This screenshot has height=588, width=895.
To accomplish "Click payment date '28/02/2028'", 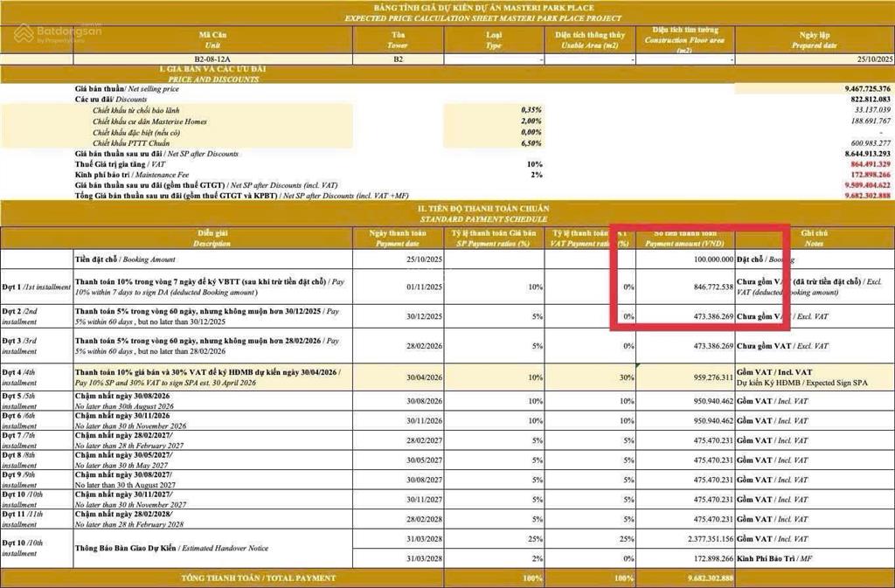I will tap(424, 520).
